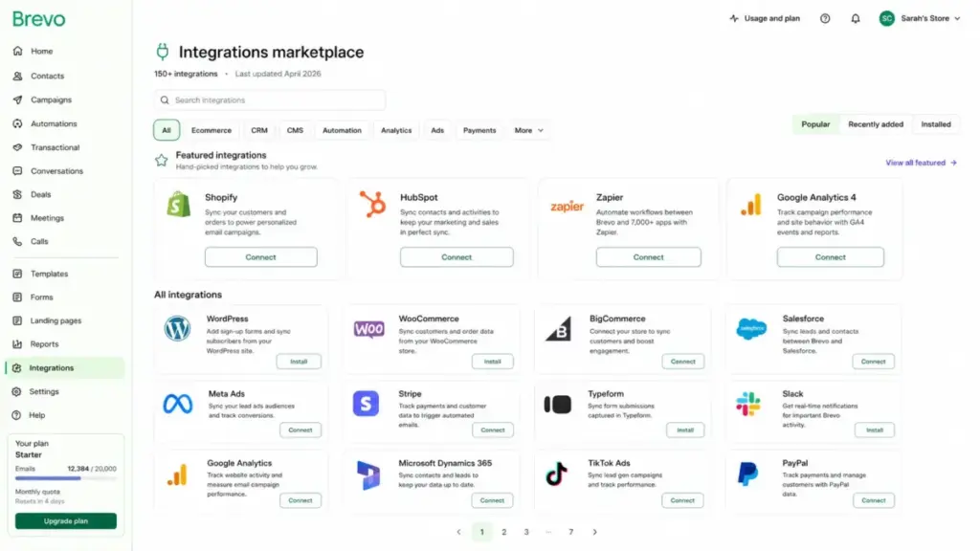The image size is (980, 551).
Task: Filter by CMS category
Action: (295, 130)
